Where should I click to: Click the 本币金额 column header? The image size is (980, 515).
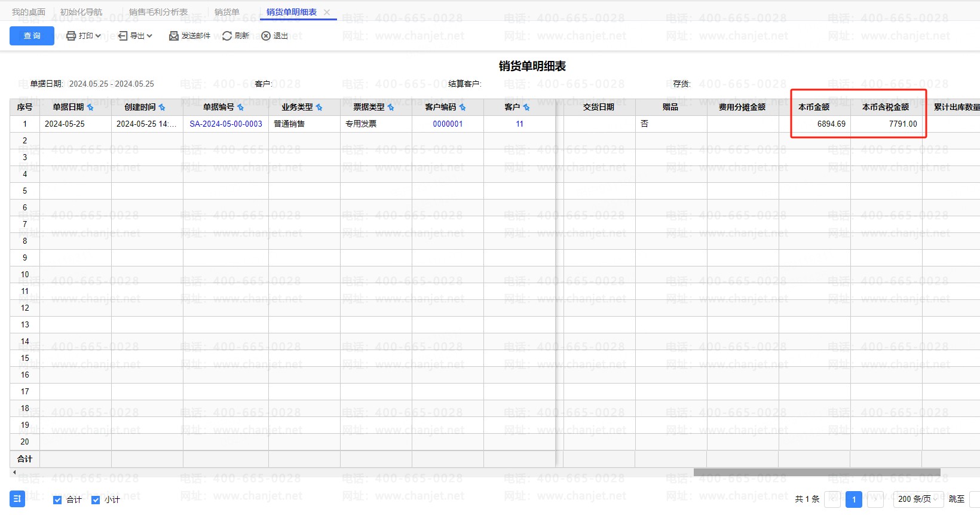[814, 107]
